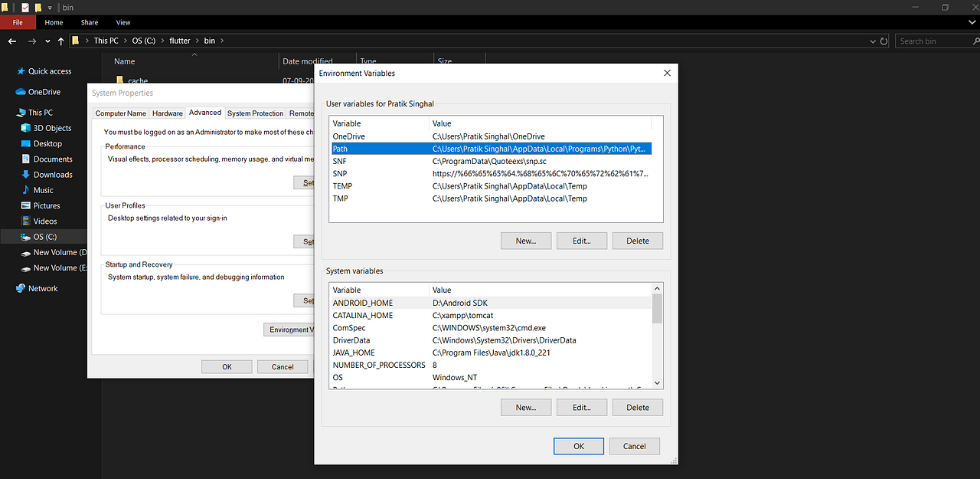Open the recent locations chevron dropdown
The image size is (980, 479).
47,40
